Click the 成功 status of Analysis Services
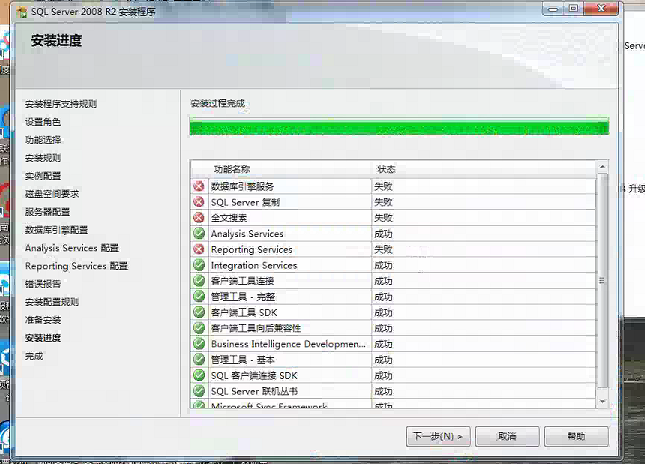645x464 pixels. pos(383,234)
